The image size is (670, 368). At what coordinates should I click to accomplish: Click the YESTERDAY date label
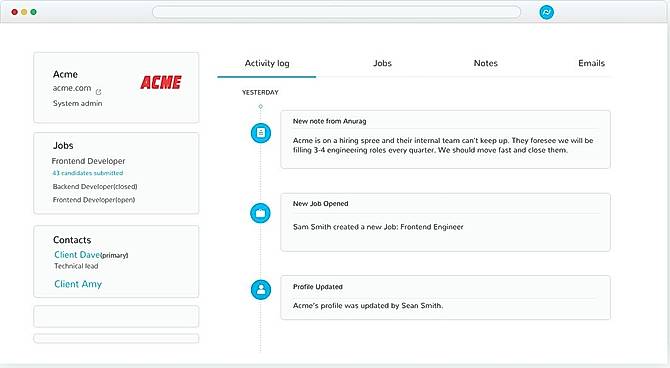[x=260, y=92]
